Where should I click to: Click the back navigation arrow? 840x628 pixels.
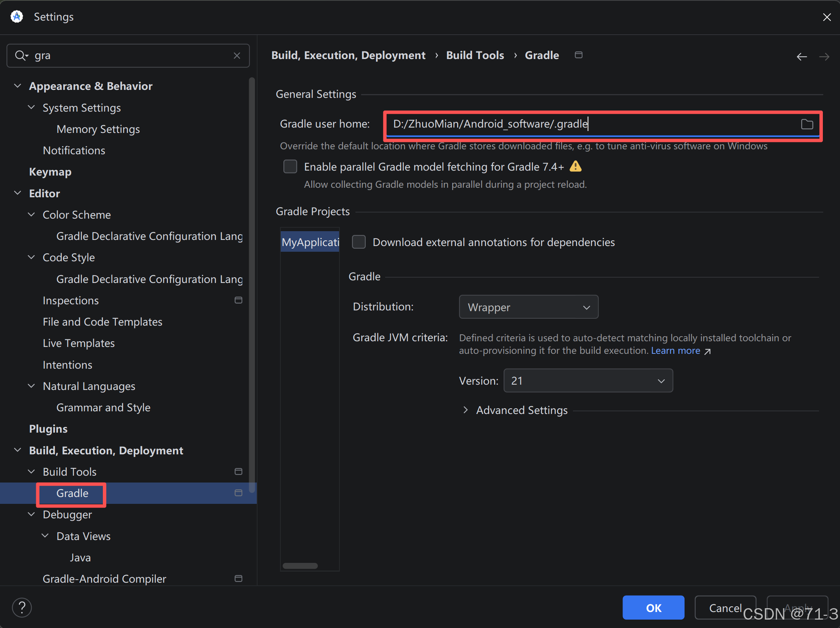802,57
